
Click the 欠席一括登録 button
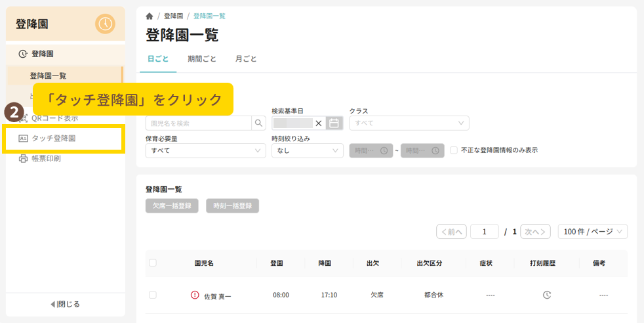point(172,205)
